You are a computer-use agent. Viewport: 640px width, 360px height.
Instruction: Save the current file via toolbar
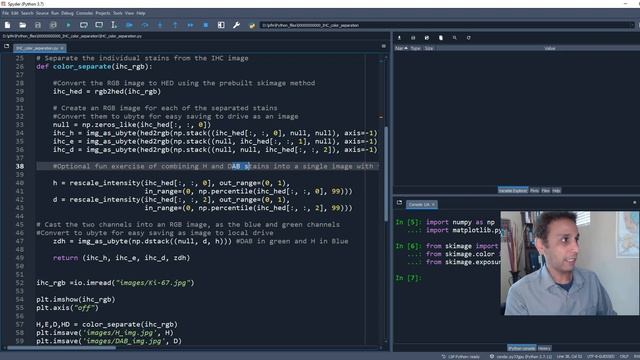coord(38,25)
